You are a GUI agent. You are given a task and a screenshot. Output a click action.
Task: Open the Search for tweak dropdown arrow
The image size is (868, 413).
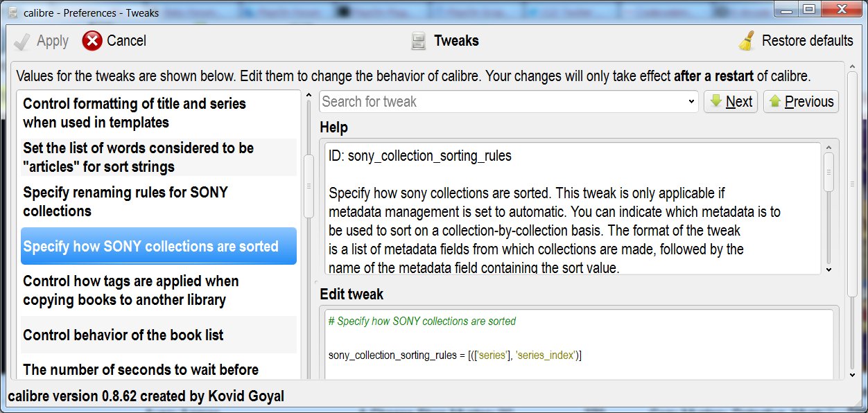(x=691, y=102)
